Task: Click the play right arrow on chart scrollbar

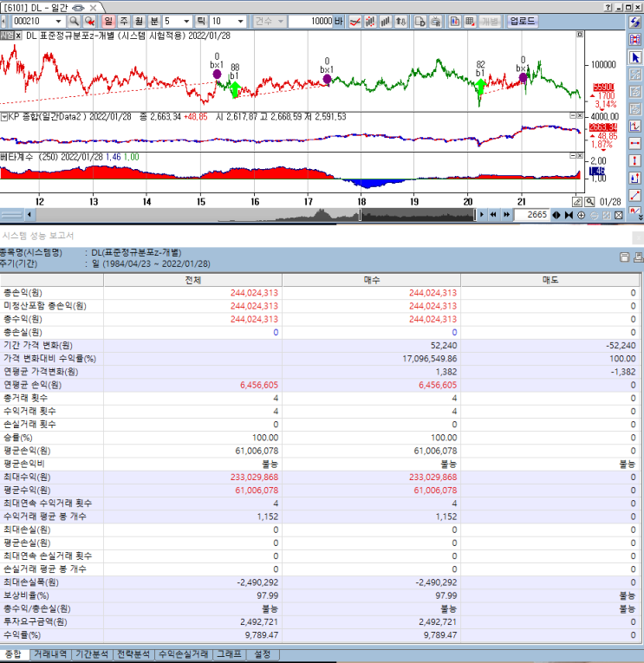Action: pos(482,215)
